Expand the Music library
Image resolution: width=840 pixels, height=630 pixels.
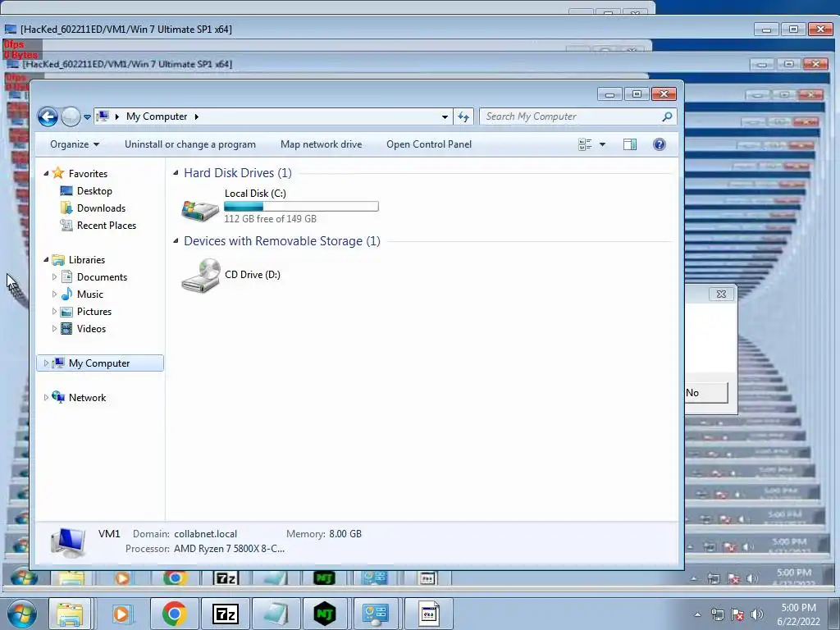tap(54, 294)
